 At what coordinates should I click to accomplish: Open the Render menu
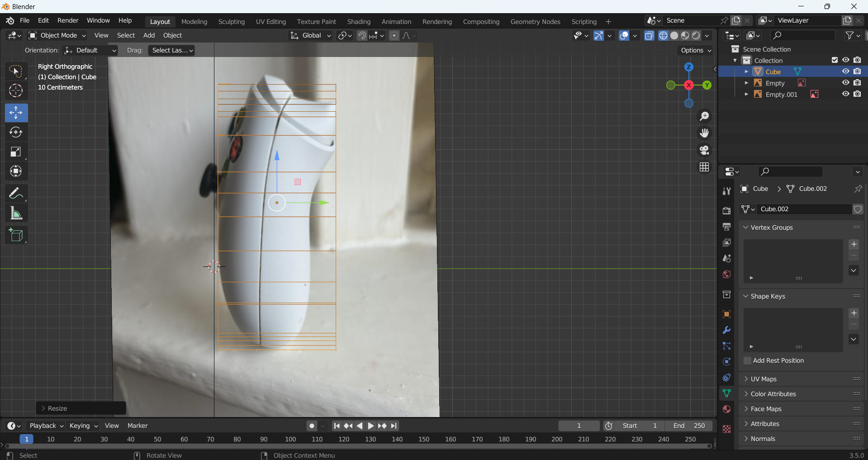click(x=68, y=20)
